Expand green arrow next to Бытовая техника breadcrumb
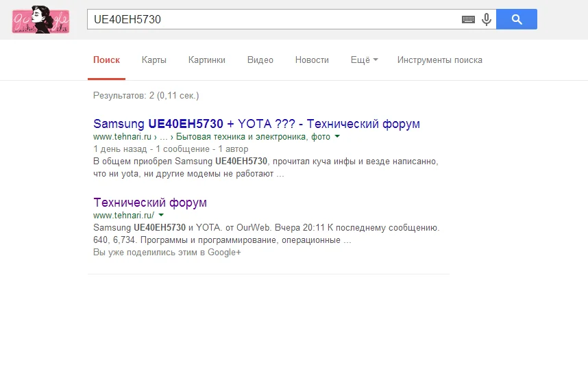 [337, 136]
